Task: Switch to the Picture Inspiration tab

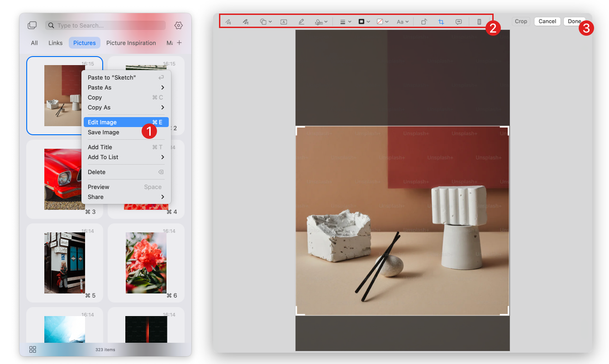Action: [131, 43]
